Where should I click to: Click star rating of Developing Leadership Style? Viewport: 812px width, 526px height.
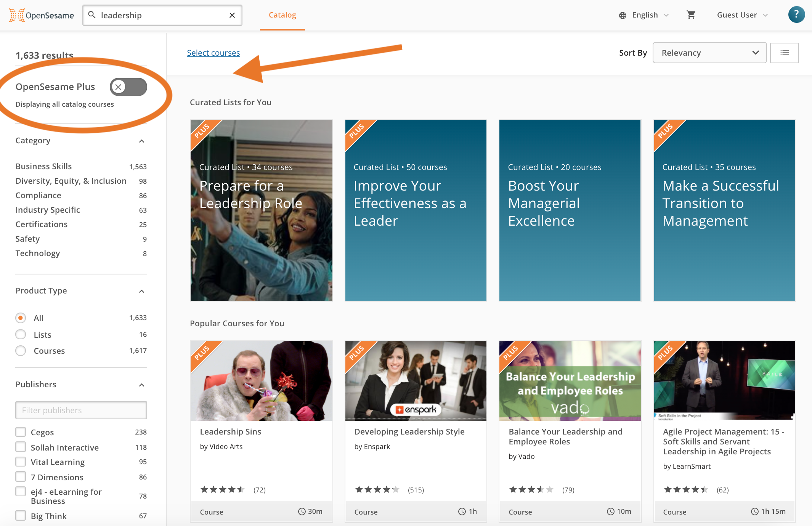377,489
